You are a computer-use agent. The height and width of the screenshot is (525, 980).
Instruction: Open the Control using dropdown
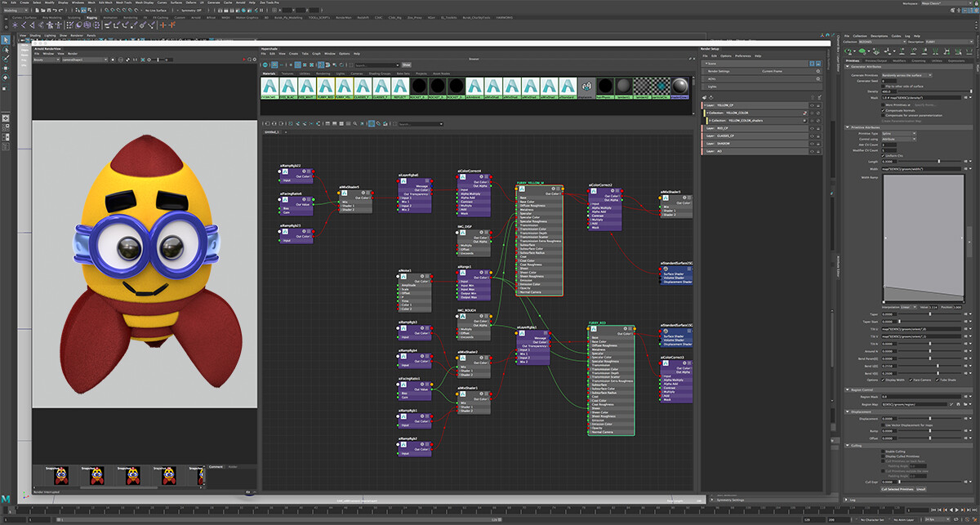898,139
